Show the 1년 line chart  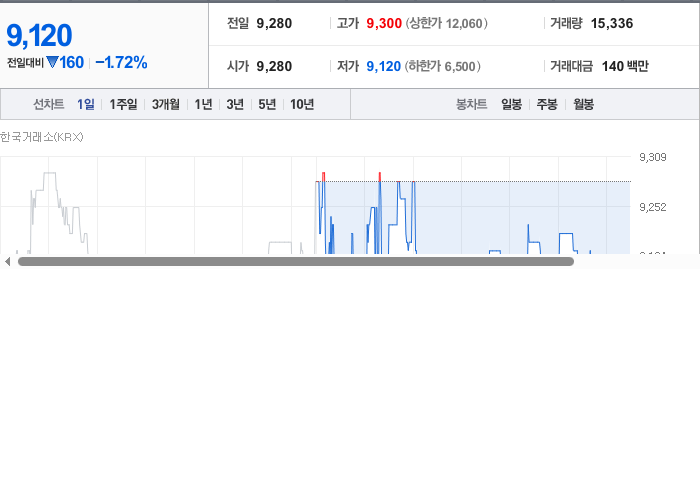click(x=203, y=104)
